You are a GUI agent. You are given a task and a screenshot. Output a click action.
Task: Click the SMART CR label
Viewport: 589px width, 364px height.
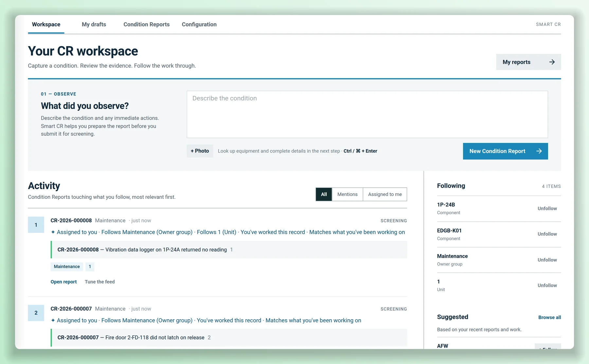click(548, 25)
